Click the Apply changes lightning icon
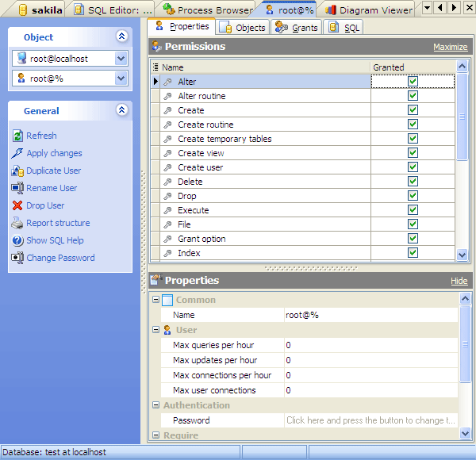This screenshot has height=460, width=476. click(17, 153)
